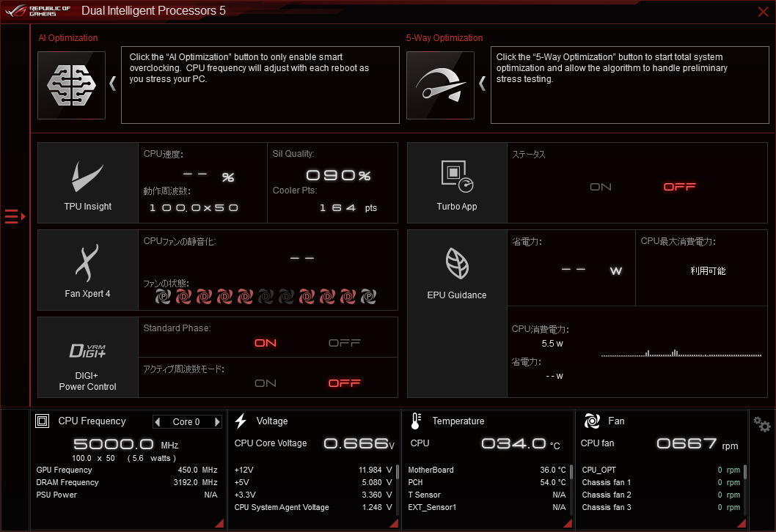
Task: Click the 利用可能 max CPU power value
Action: pos(708,271)
